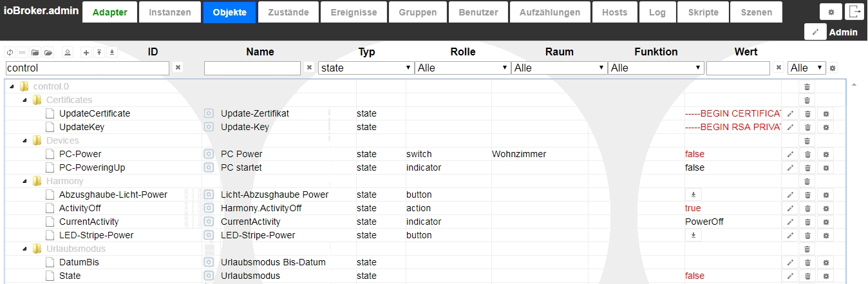Click the Adapter tab button
This screenshot has height=284, width=868.
coord(109,12)
